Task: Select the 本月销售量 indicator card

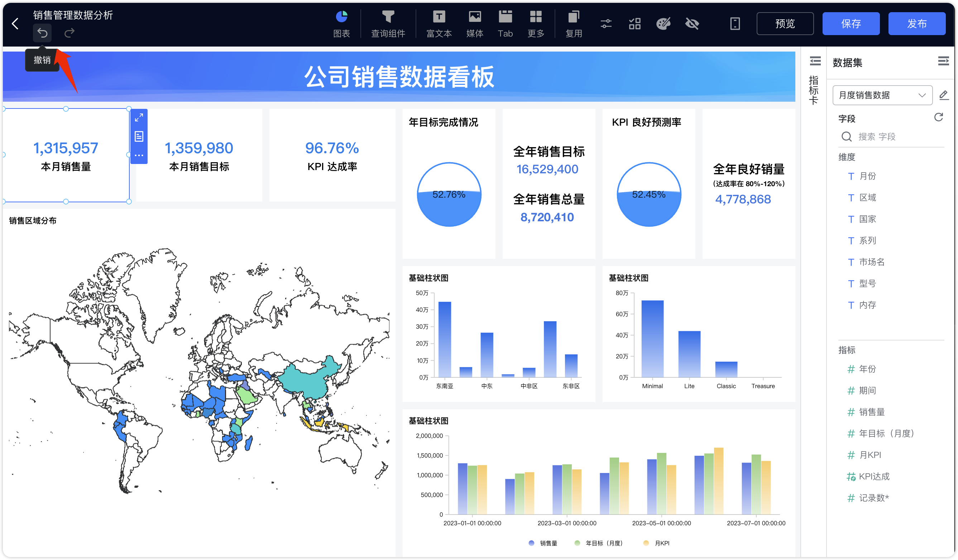Action: 66,155
